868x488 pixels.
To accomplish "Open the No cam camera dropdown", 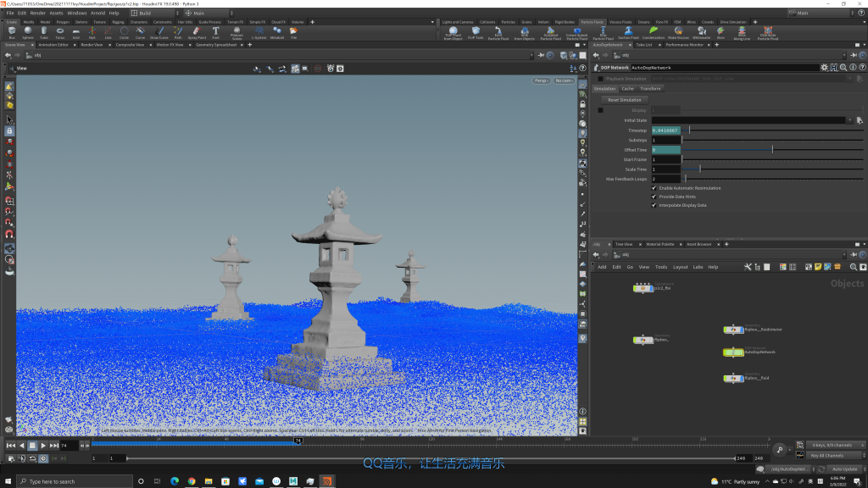I will 564,80.
